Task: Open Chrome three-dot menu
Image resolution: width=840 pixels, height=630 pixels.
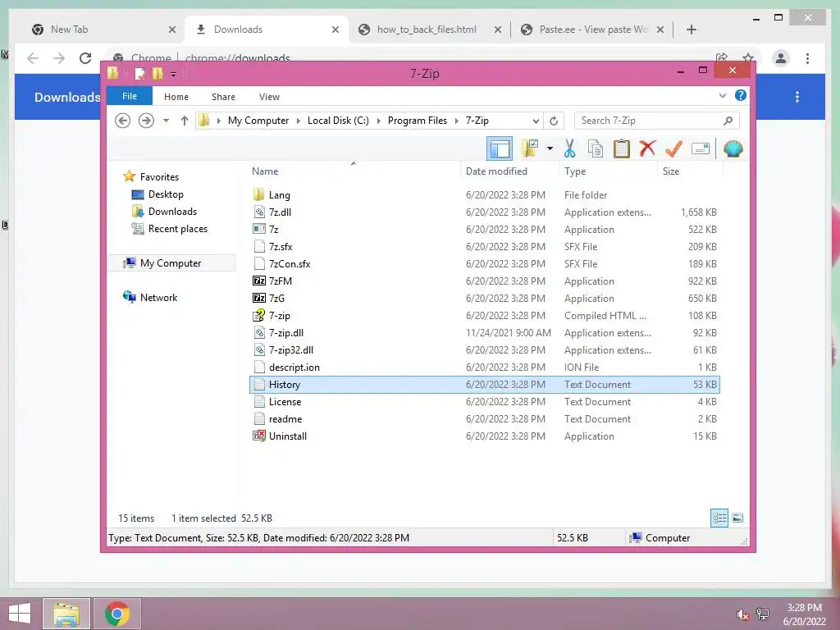Action: tap(807, 58)
